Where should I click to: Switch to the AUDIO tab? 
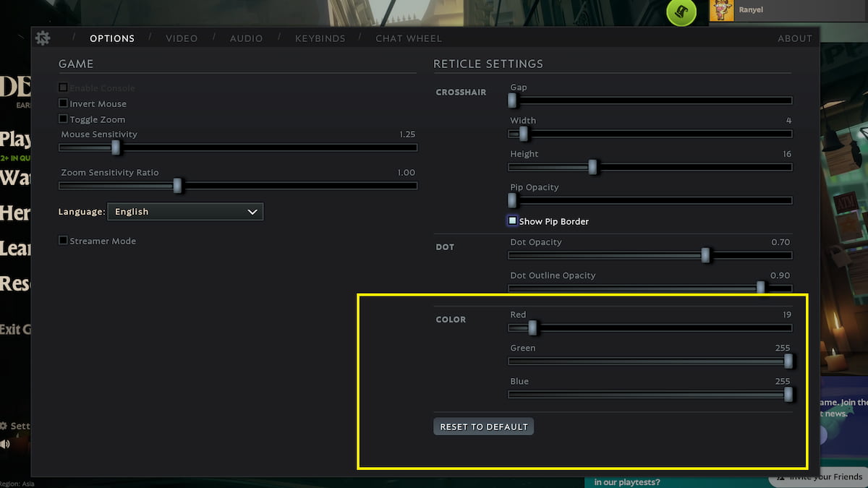pos(246,38)
